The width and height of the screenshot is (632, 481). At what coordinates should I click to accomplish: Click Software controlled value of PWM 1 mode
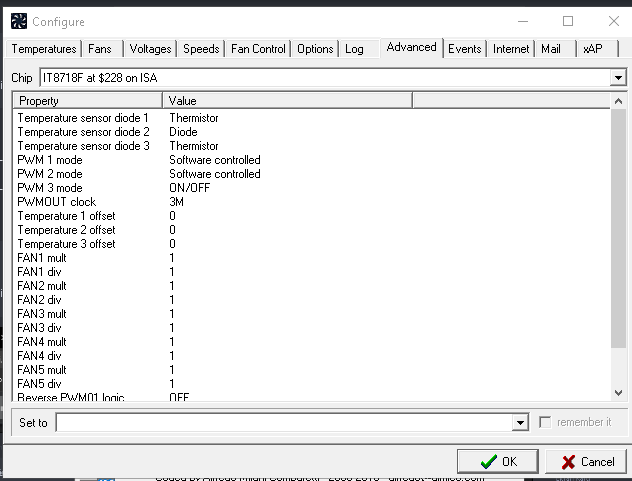215,160
